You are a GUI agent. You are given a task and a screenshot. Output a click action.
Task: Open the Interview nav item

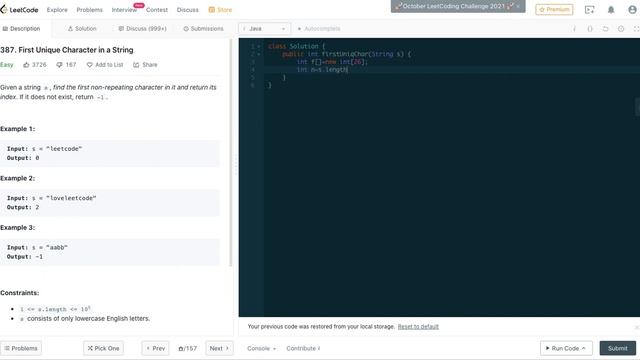click(x=124, y=10)
